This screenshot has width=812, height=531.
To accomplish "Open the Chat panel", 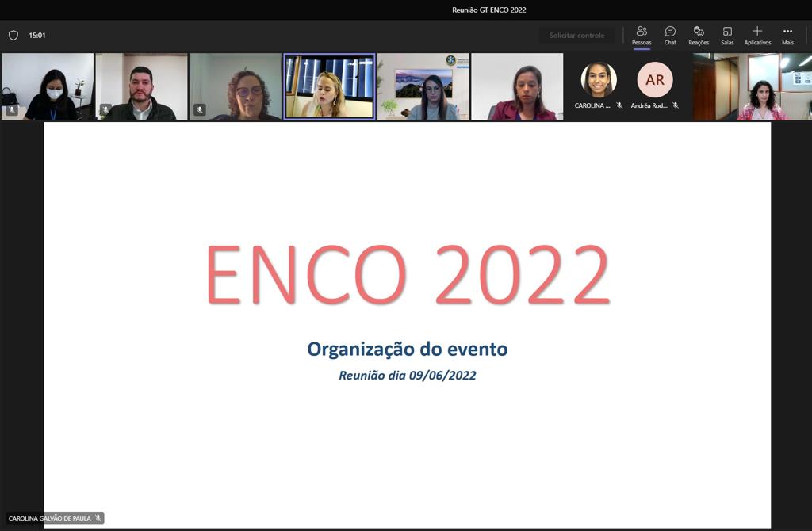I will pyautogui.click(x=670, y=36).
